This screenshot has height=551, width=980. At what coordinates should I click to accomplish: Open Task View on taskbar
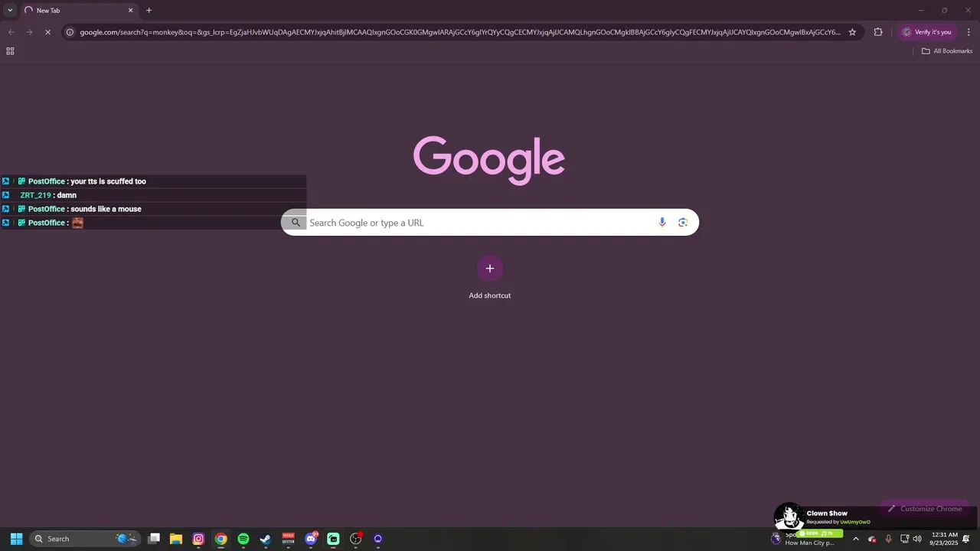(154, 539)
